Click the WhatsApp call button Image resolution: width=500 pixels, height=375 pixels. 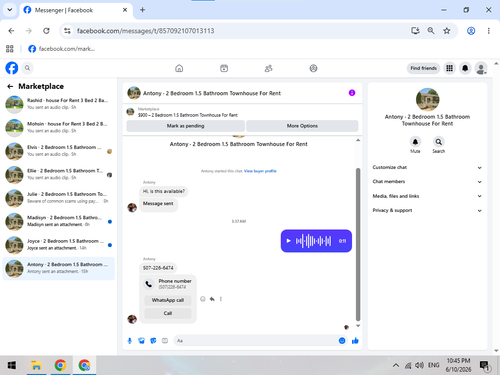coord(168,300)
